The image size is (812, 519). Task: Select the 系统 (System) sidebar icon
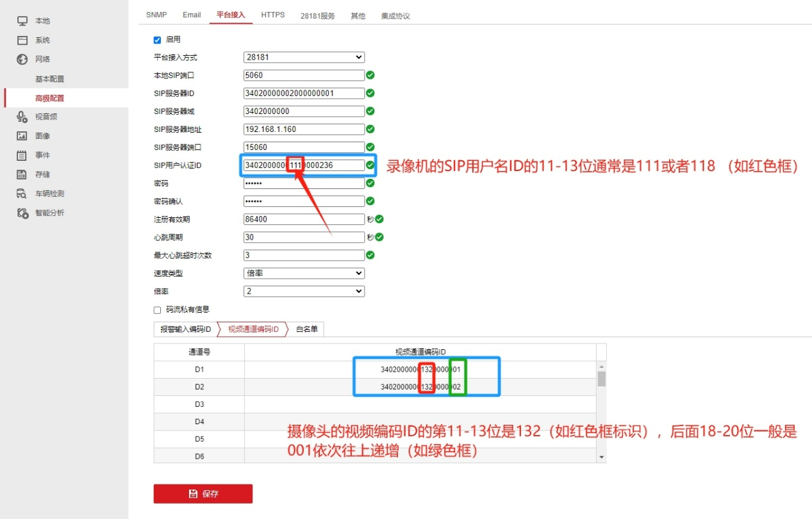click(x=22, y=40)
